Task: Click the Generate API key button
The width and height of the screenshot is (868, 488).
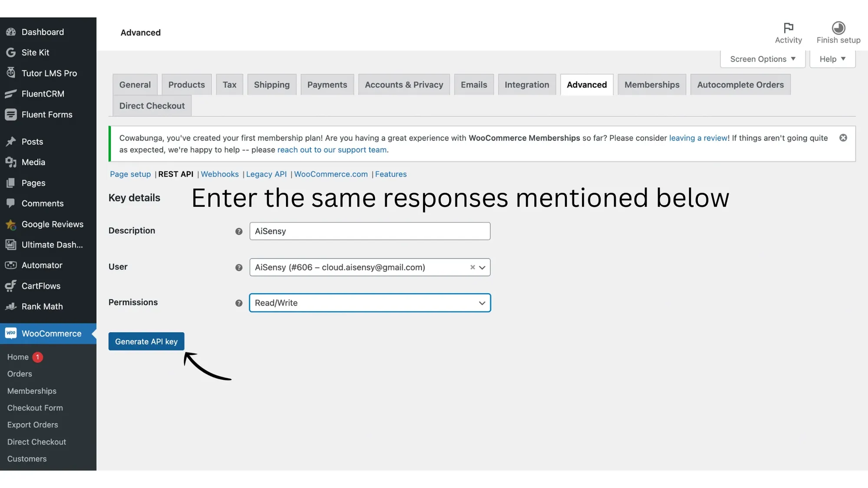Action: (146, 341)
